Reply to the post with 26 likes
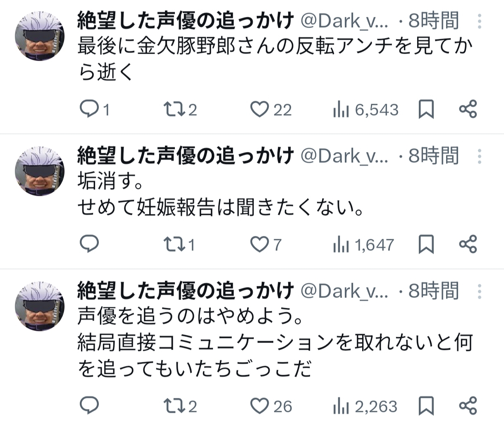 tap(88, 406)
